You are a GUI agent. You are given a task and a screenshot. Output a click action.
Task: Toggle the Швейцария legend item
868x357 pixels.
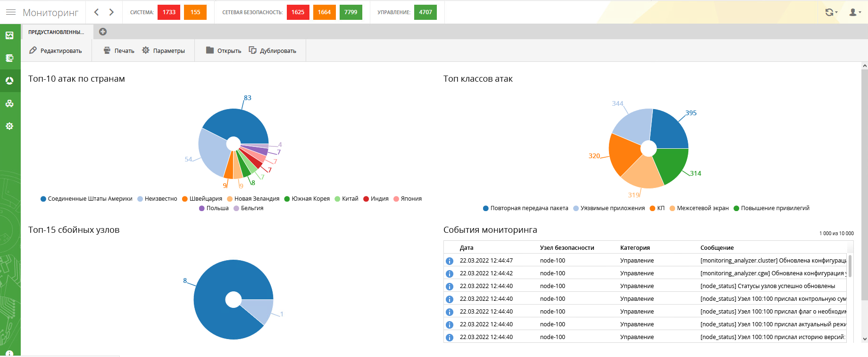click(202, 199)
